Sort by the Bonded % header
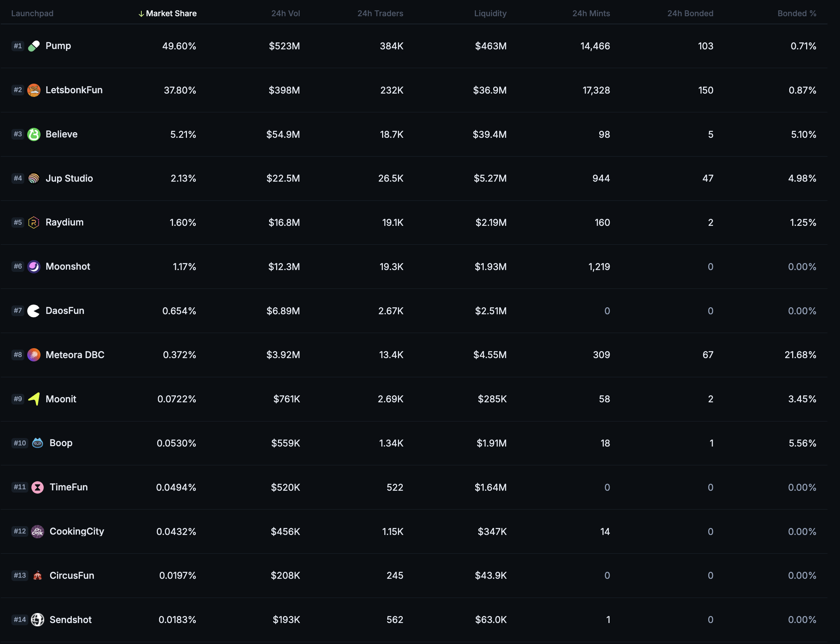 tap(797, 13)
